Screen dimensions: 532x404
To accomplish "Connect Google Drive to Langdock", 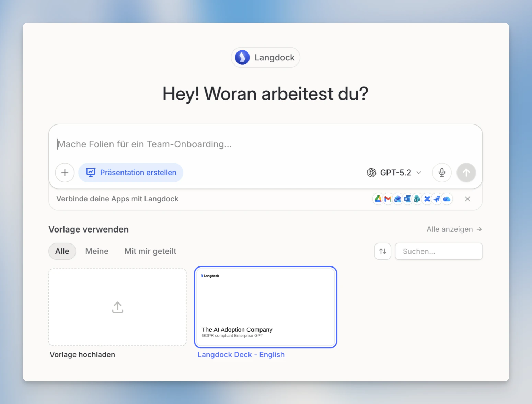I will coord(378,199).
